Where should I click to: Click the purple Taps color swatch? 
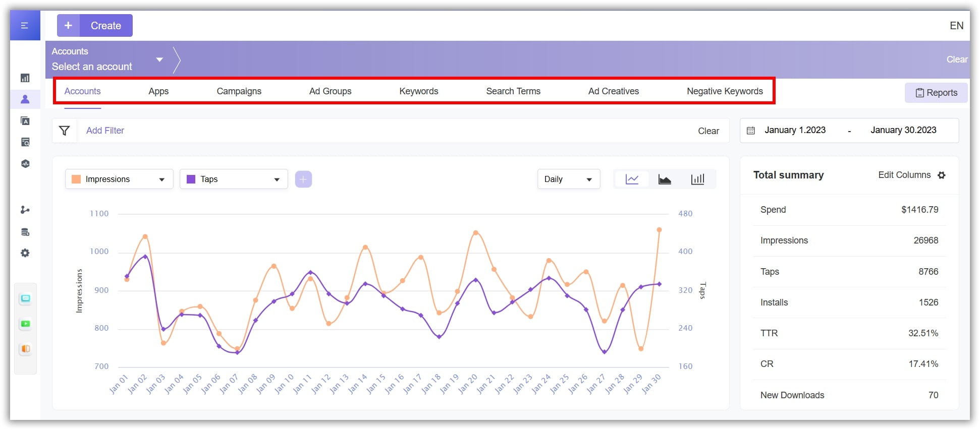click(191, 179)
